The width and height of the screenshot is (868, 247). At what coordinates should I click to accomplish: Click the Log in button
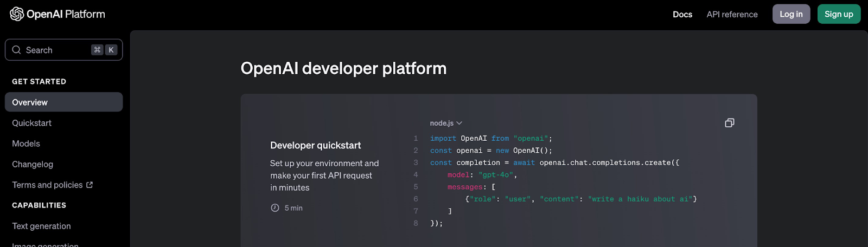(792, 14)
